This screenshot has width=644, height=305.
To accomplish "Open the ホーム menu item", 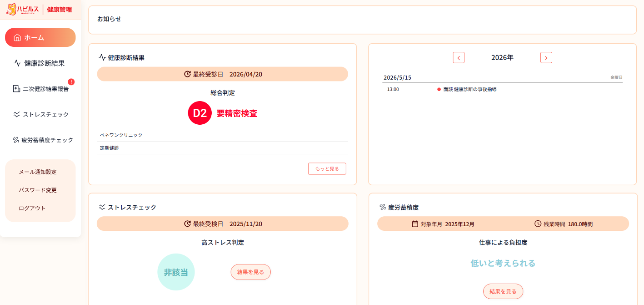I will 40,37.
